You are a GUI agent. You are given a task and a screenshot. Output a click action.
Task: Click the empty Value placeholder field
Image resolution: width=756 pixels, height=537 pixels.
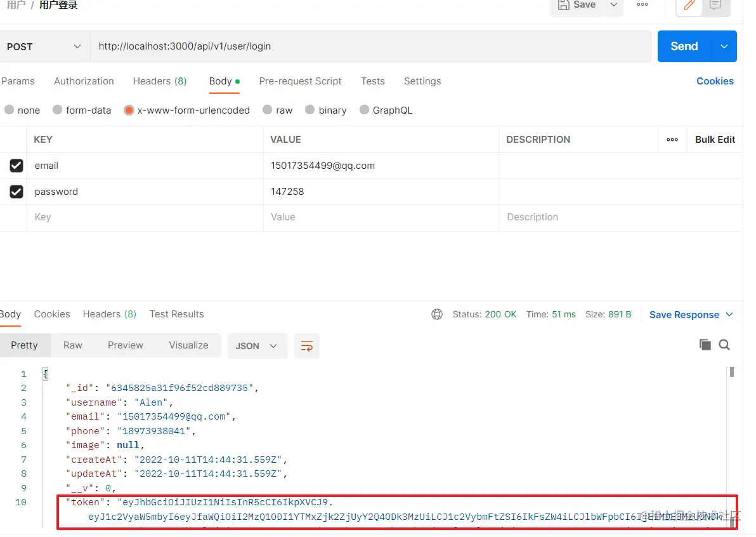(381, 218)
